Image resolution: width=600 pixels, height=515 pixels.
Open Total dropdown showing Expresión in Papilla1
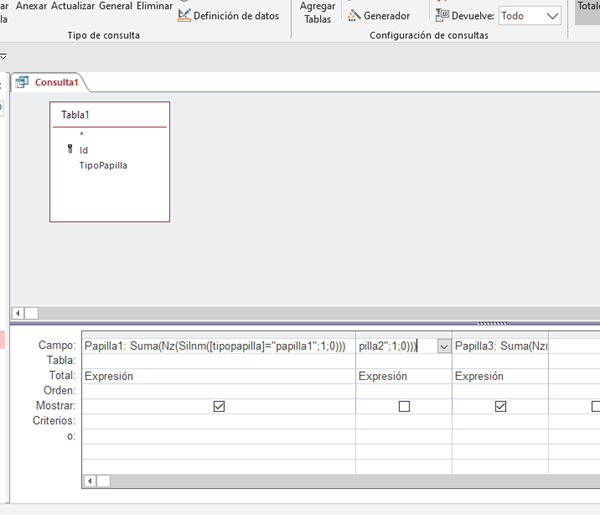click(x=218, y=377)
